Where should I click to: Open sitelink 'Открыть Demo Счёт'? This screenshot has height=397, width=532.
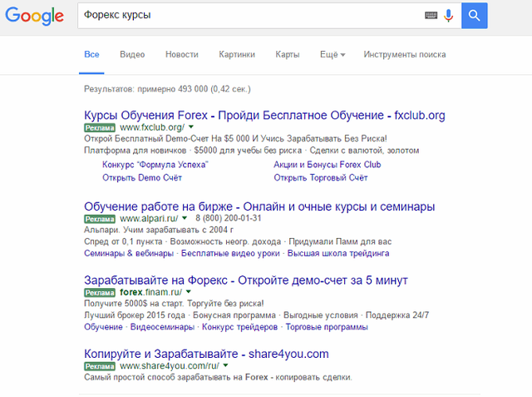pos(142,177)
